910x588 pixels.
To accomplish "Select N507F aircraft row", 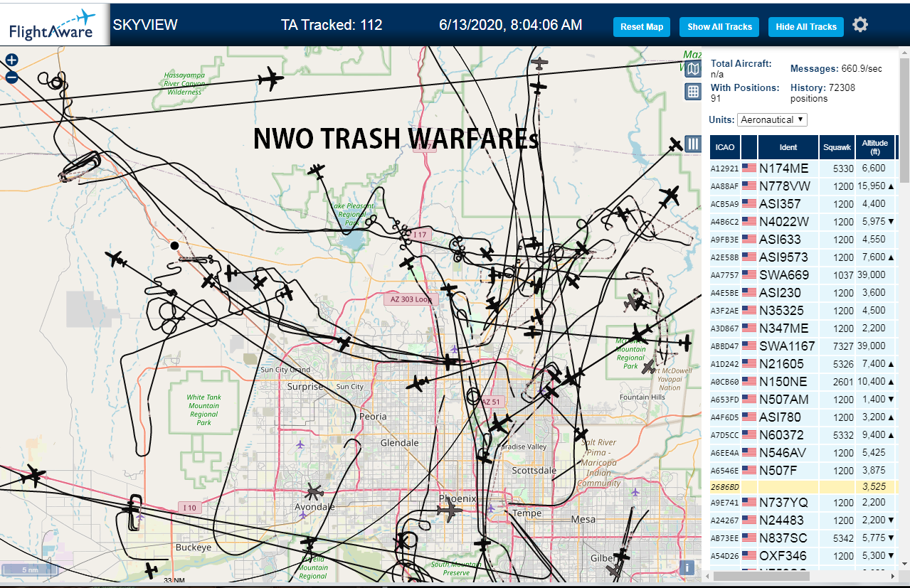I will click(x=804, y=471).
